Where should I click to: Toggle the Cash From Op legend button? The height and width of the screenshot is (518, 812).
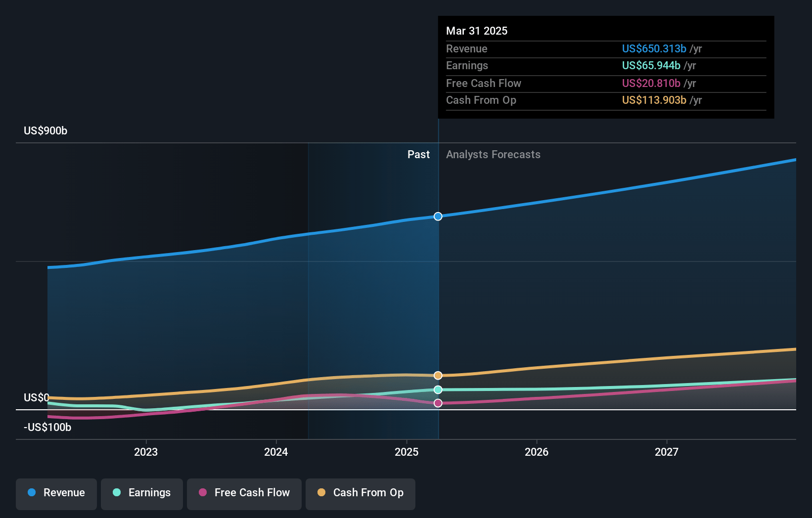(361, 494)
